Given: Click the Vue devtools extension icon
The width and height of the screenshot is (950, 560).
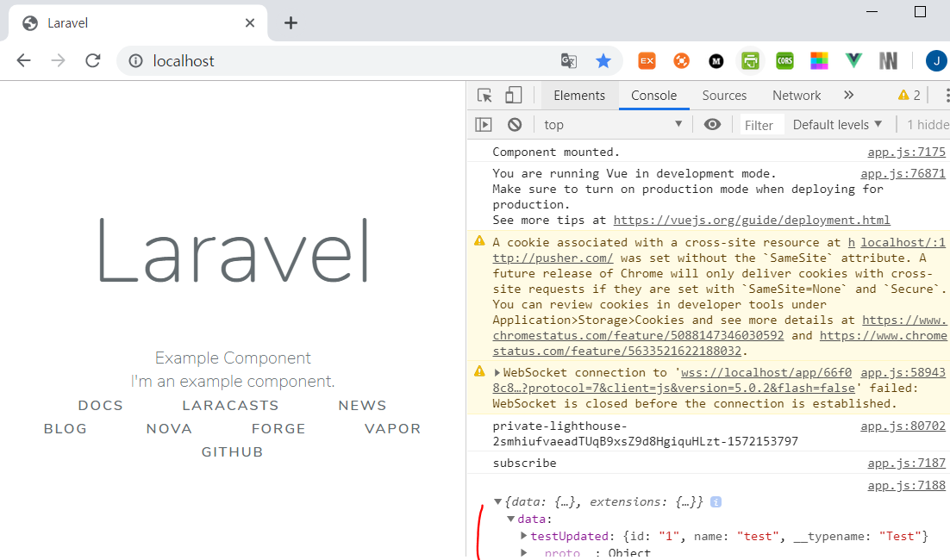Looking at the screenshot, I should tap(853, 60).
